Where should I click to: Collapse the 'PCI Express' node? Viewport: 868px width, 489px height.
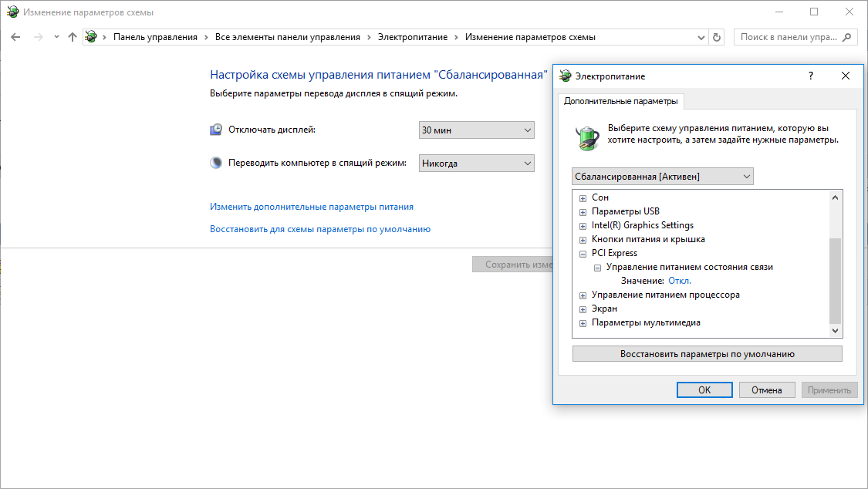pyautogui.click(x=583, y=254)
